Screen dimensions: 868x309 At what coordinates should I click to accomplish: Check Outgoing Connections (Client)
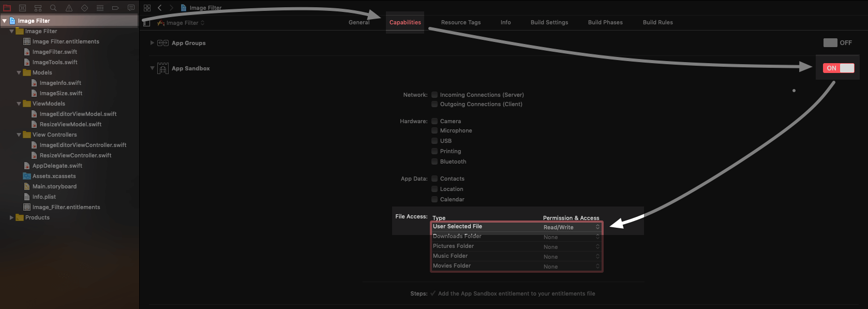pos(435,104)
